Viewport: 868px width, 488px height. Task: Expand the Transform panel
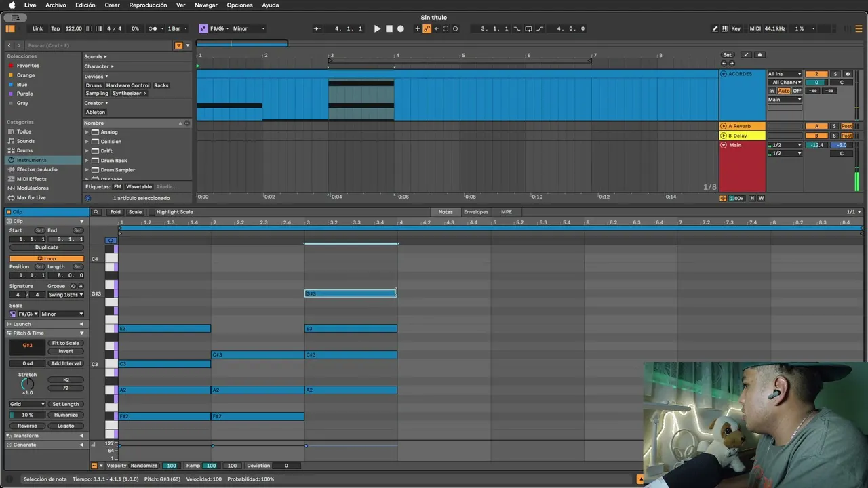(46, 436)
